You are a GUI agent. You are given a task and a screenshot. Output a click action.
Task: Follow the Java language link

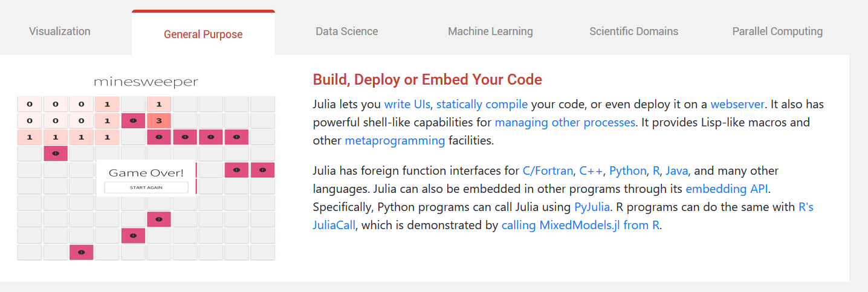[x=677, y=170]
